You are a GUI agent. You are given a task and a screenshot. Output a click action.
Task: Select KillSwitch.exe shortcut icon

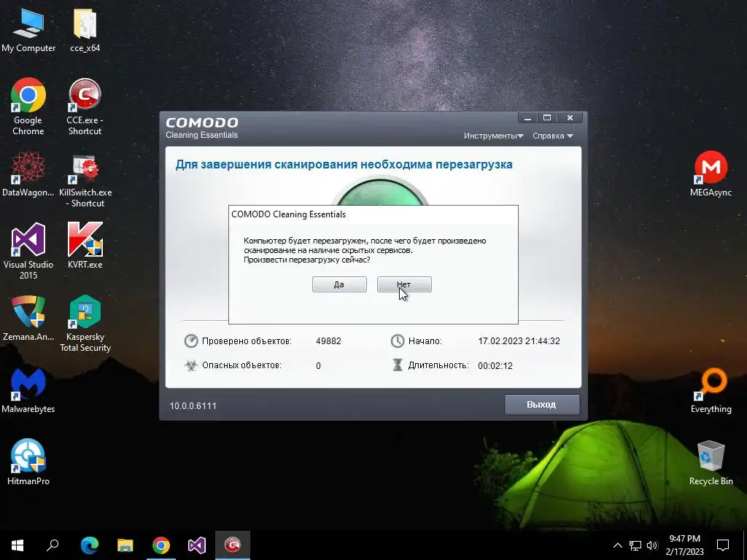(85, 181)
